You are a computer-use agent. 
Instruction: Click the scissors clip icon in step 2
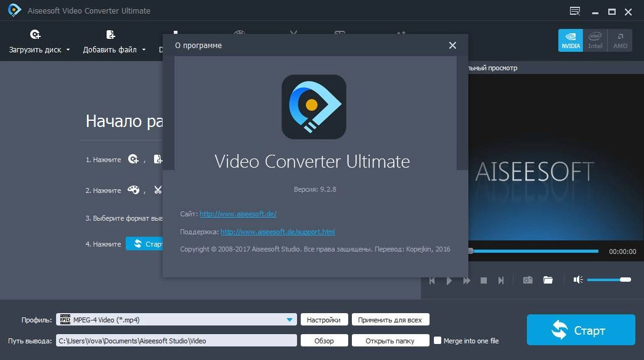tap(158, 189)
